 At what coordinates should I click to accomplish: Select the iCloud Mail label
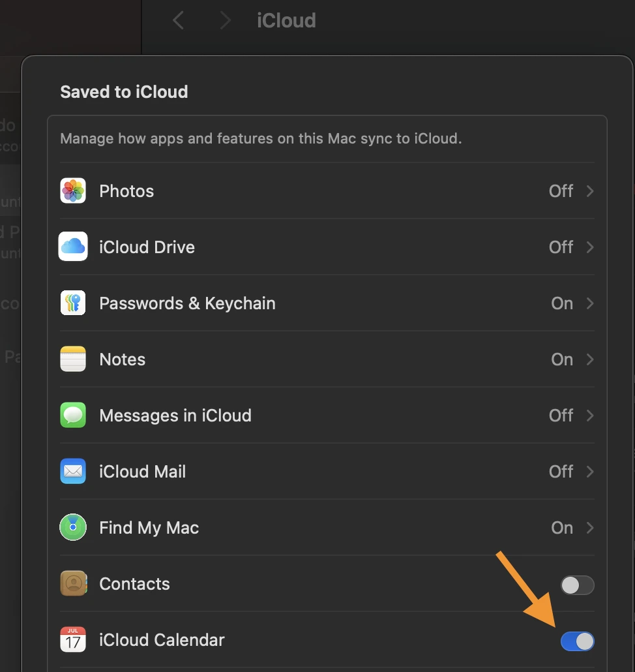click(x=142, y=472)
